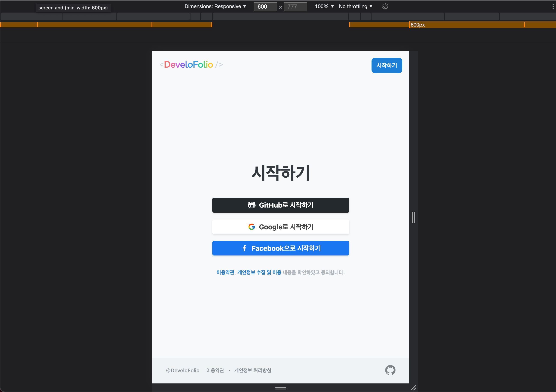The height and width of the screenshot is (392, 556).
Task: Open the DevTools three-dot more options menu
Action: [553, 7]
